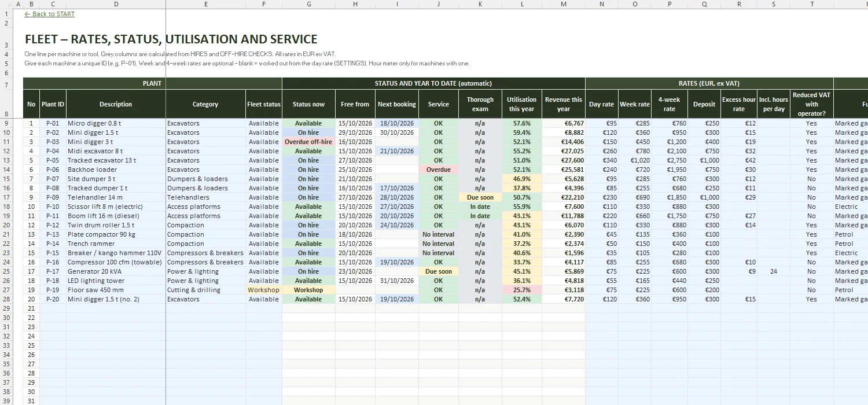868x405 pixels.
Task: Select the 'No interval' service cell for P-13
Action: tap(438, 234)
